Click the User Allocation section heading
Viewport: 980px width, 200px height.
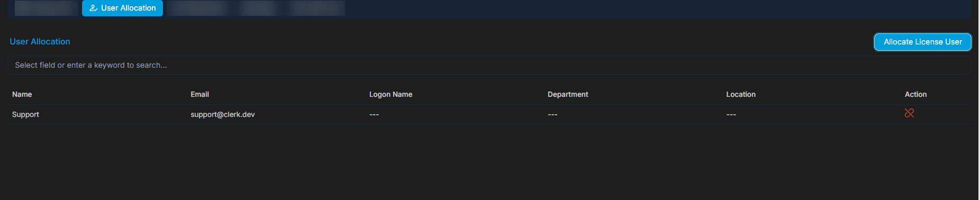click(x=40, y=41)
